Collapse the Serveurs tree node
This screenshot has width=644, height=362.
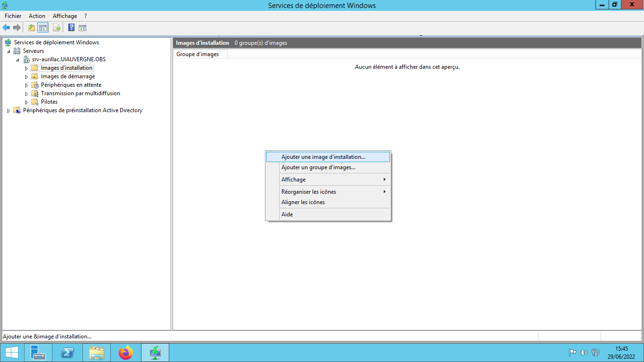click(8, 51)
